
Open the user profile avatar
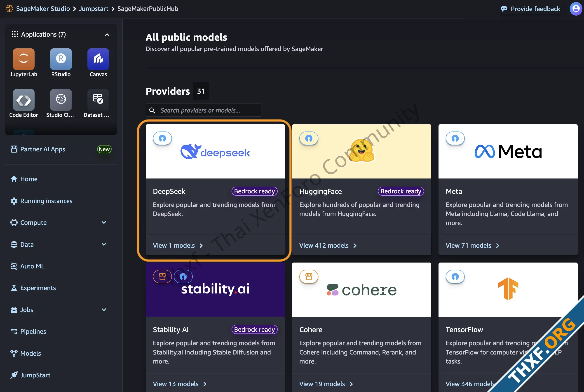click(x=576, y=9)
